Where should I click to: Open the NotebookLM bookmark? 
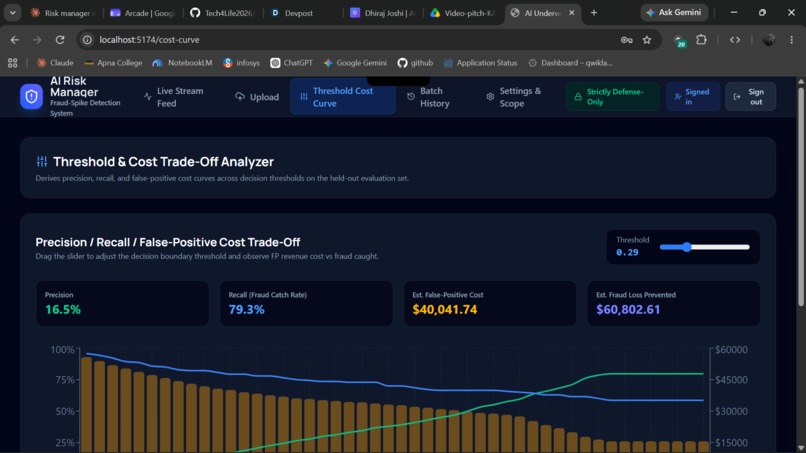point(182,63)
